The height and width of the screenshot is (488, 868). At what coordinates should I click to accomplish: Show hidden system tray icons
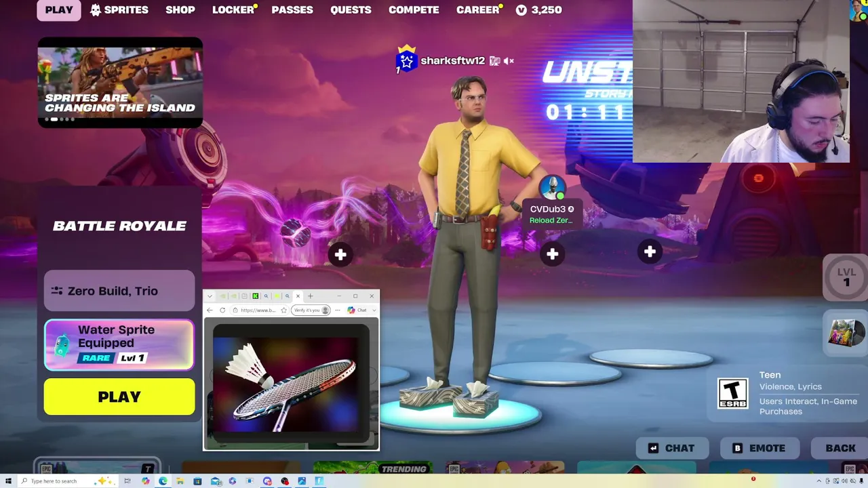click(x=818, y=481)
